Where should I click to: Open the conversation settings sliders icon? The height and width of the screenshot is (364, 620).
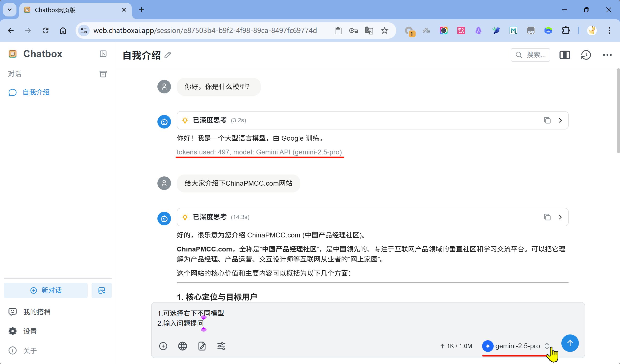[x=221, y=346]
